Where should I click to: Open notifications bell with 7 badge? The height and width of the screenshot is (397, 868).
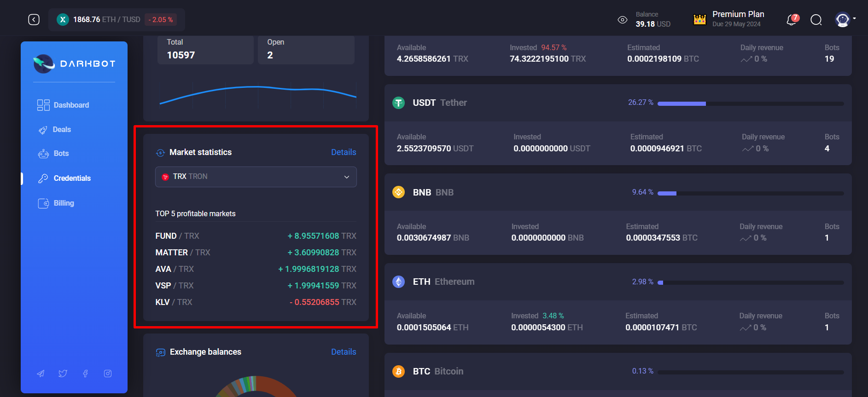click(792, 20)
